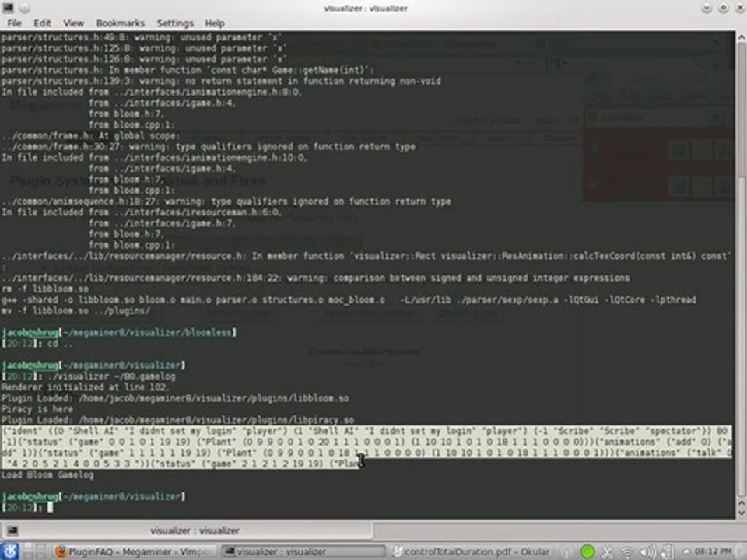Select the visualizer : visualizer terminal tab
The height and width of the screenshot is (560, 747).
tap(188, 530)
